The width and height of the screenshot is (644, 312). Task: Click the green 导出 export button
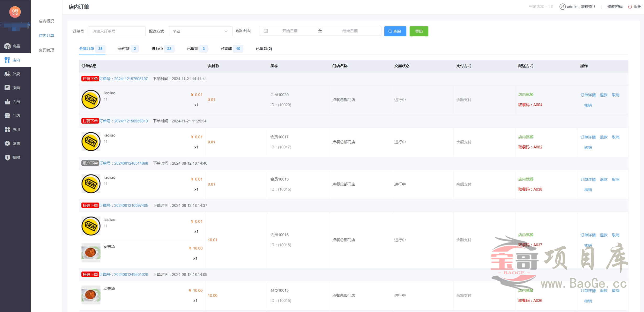pyautogui.click(x=419, y=31)
